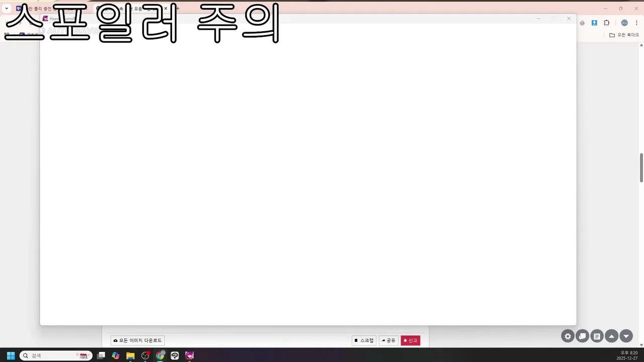Image resolution: width=644 pixels, height=362 pixels.
Task: Open the floating settings gear button
Action: pos(568,336)
